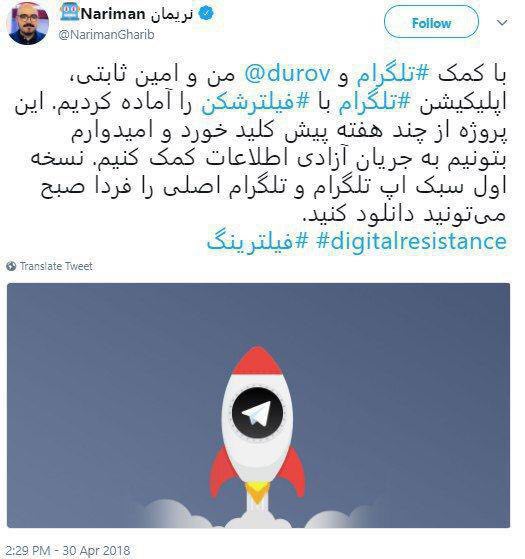Open Nariman's profile avatar photo
This screenshot has width=525, height=559.
(27, 23)
